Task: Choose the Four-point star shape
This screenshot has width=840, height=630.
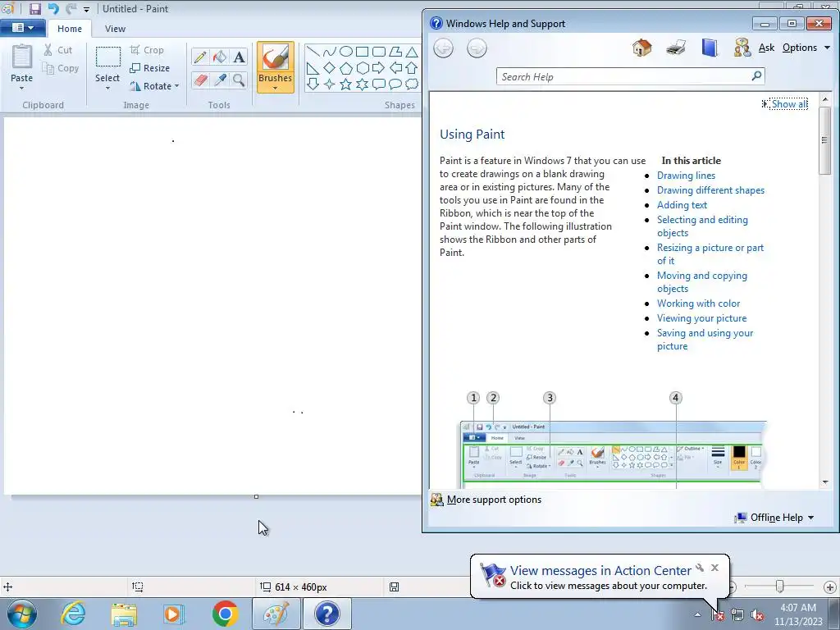Action: tap(330, 84)
